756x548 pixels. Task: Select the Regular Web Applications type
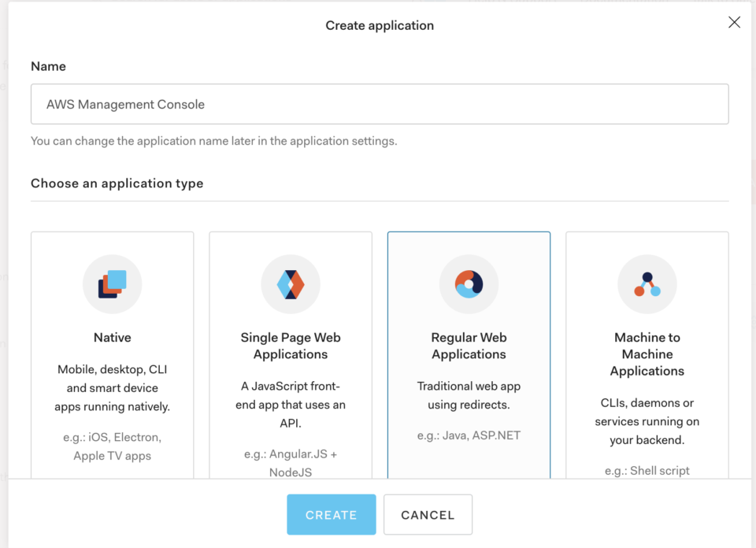pyautogui.click(x=469, y=354)
